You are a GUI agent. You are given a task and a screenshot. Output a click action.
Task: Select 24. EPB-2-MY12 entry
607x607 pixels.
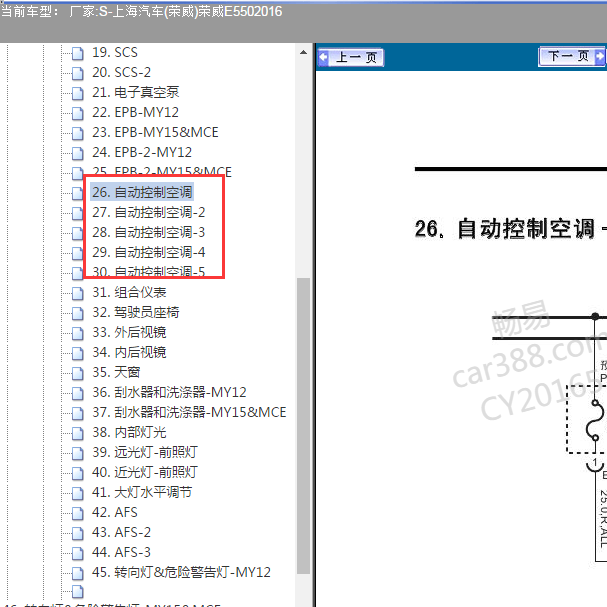[142, 153]
